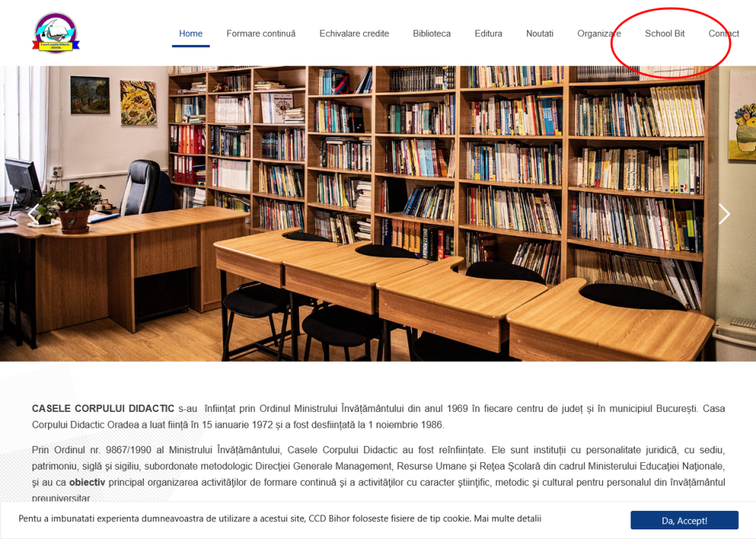Open the Formare continuă menu
The height and width of the screenshot is (539, 756).
tap(261, 33)
